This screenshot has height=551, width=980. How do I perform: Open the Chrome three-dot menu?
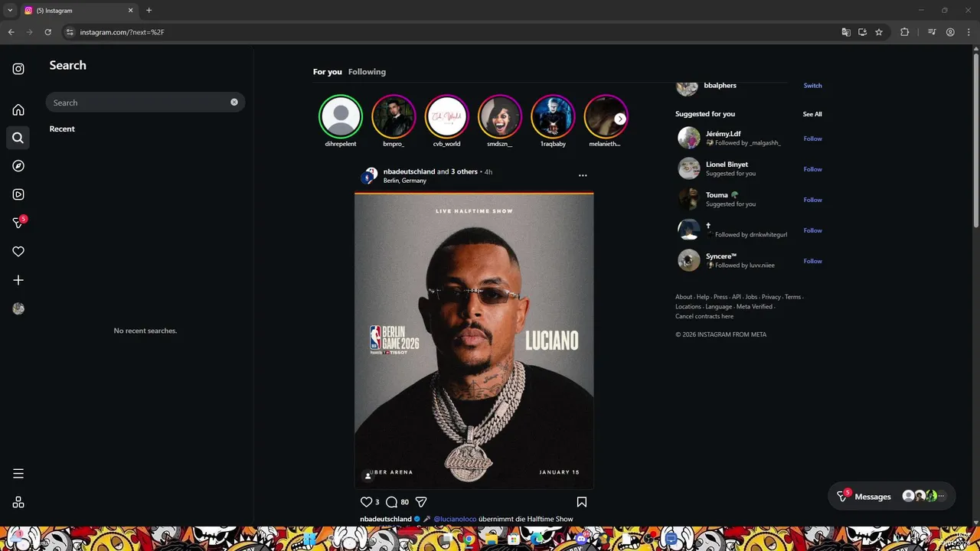[969, 32]
